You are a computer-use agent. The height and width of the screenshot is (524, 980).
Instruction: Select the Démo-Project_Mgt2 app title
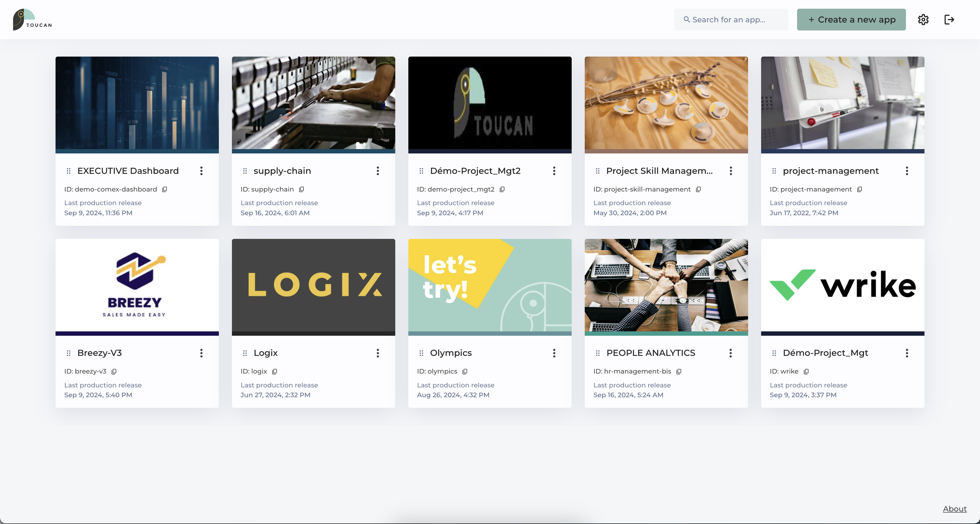[x=476, y=171]
